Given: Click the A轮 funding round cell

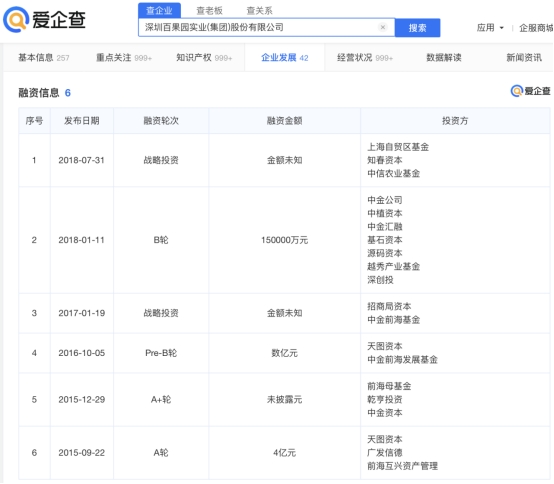Looking at the screenshot, I should (x=161, y=453).
